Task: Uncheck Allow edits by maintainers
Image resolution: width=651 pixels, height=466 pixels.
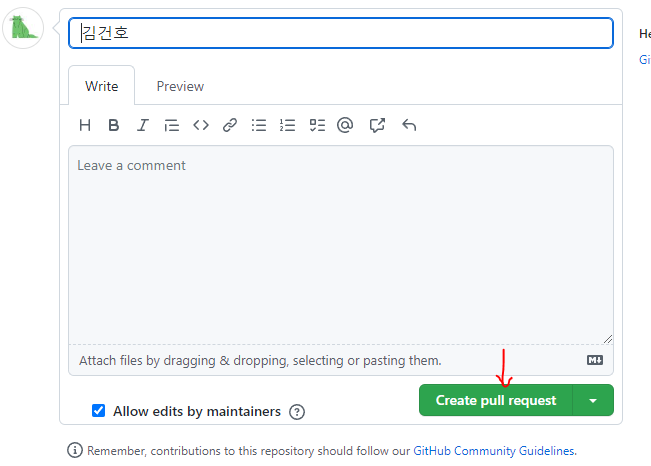Action: pyautogui.click(x=98, y=411)
